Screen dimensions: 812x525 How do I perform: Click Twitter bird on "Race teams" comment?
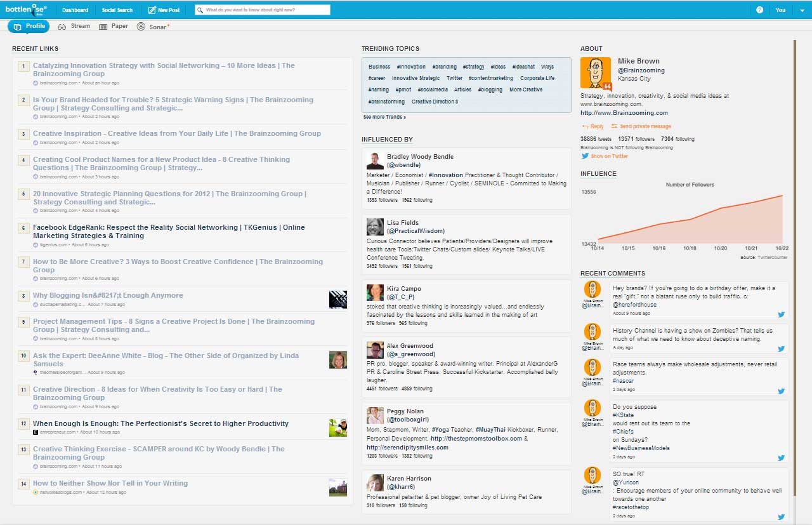coord(782,391)
